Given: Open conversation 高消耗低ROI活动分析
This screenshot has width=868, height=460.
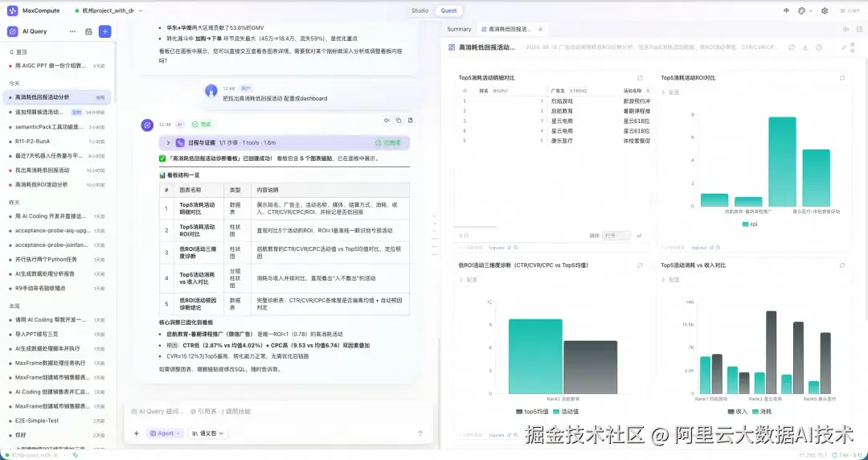Looking at the screenshot, I should coord(57,184).
